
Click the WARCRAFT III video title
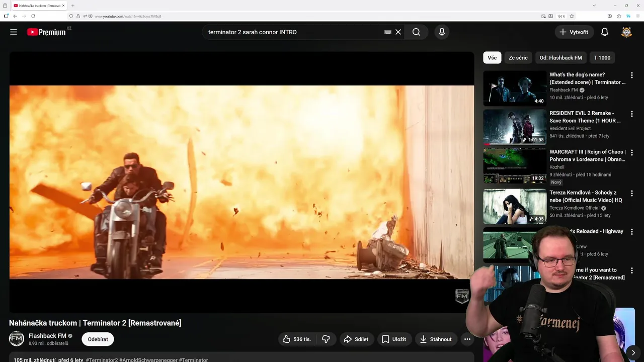pos(588,155)
